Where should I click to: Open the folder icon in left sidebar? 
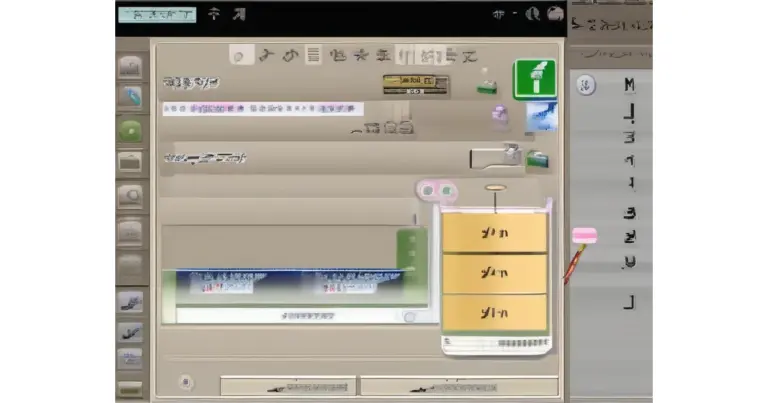coord(131,161)
